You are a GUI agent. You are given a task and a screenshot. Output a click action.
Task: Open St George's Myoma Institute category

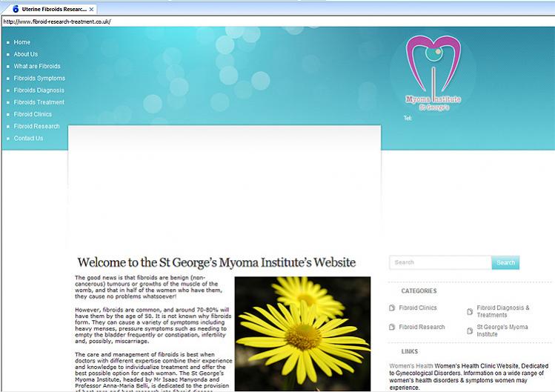[502, 330]
